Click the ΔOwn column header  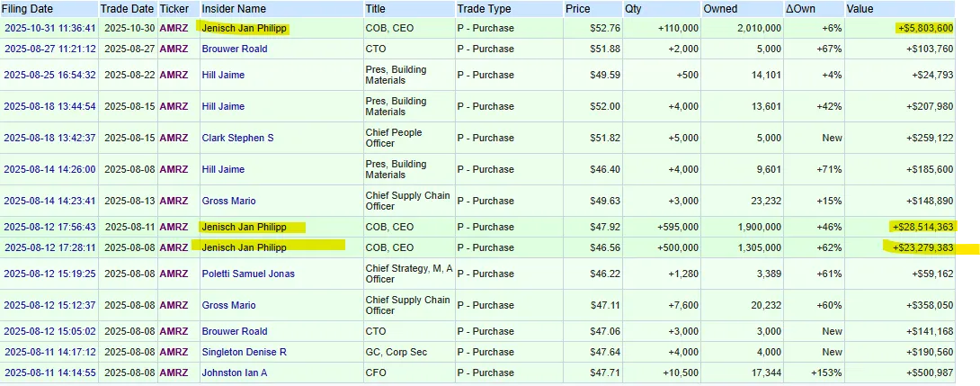pyautogui.click(x=800, y=9)
